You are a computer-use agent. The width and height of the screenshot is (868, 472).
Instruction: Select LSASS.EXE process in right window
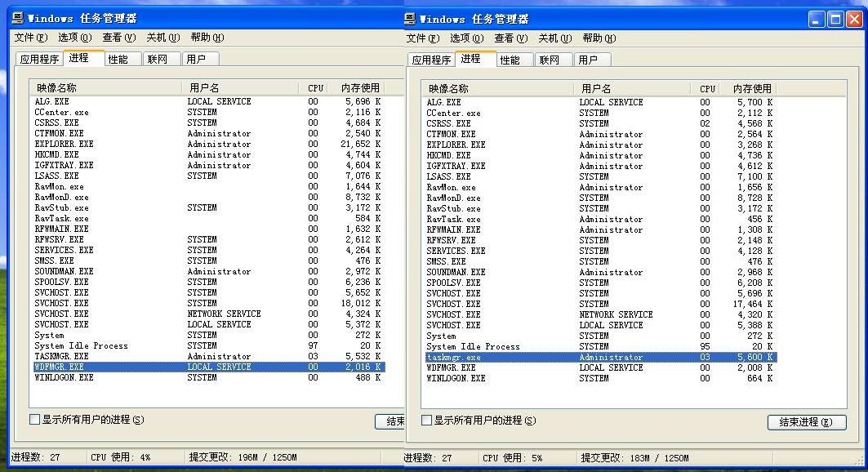601,176
